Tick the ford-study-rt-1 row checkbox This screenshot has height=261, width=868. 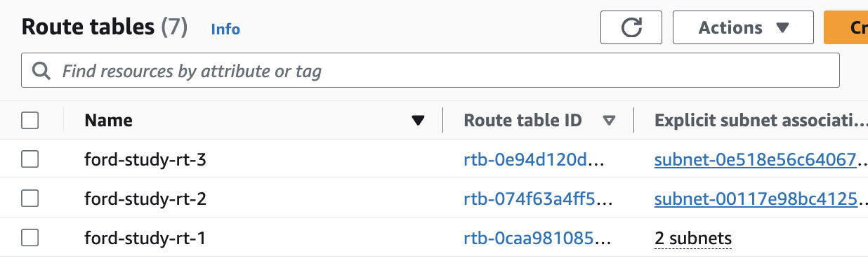pyautogui.click(x=29, y=239)
